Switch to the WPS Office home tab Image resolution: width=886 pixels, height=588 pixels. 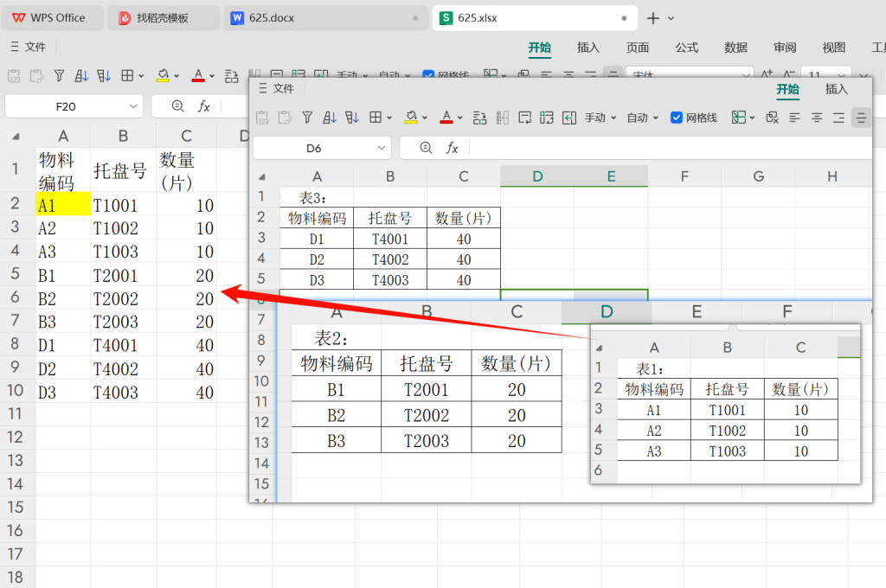53,18
